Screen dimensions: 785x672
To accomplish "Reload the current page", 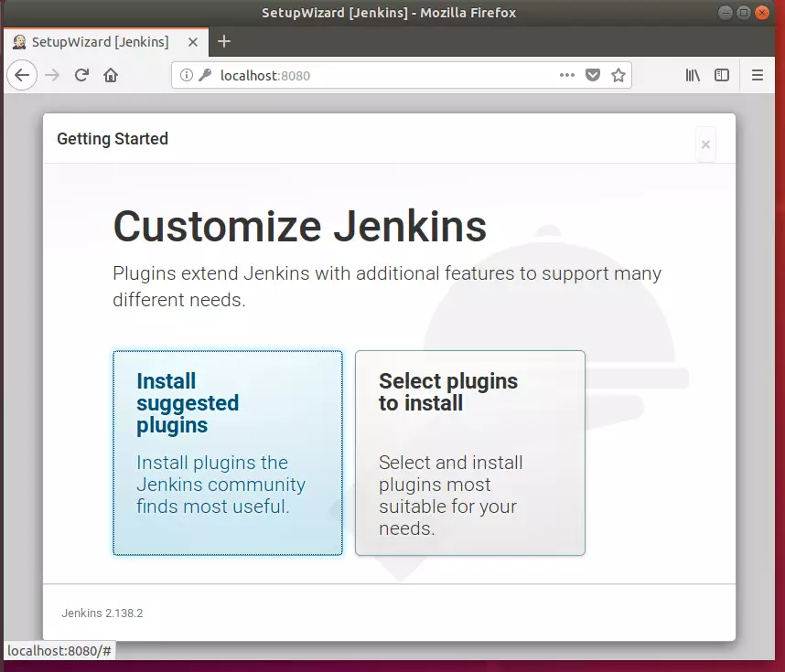I will (81, 76).
